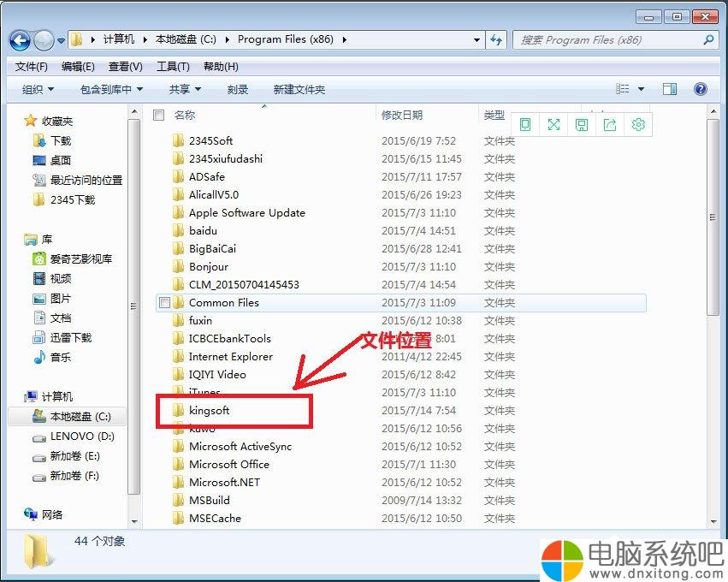Click the Microsoft Office folder icon
728x582 pixels.
click(x=178, y=465)
